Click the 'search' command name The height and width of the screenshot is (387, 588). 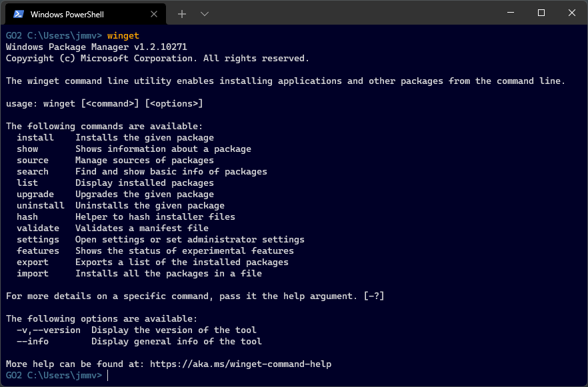pos(33,172)
